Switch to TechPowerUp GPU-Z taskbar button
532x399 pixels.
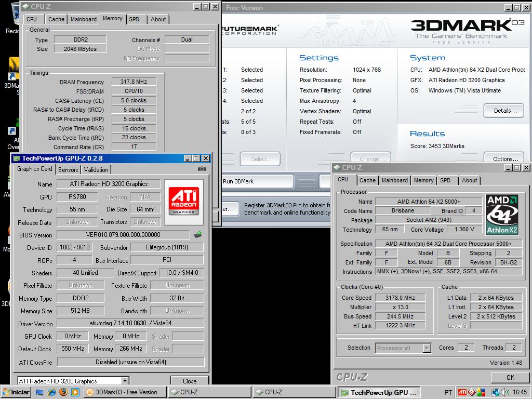379,392
